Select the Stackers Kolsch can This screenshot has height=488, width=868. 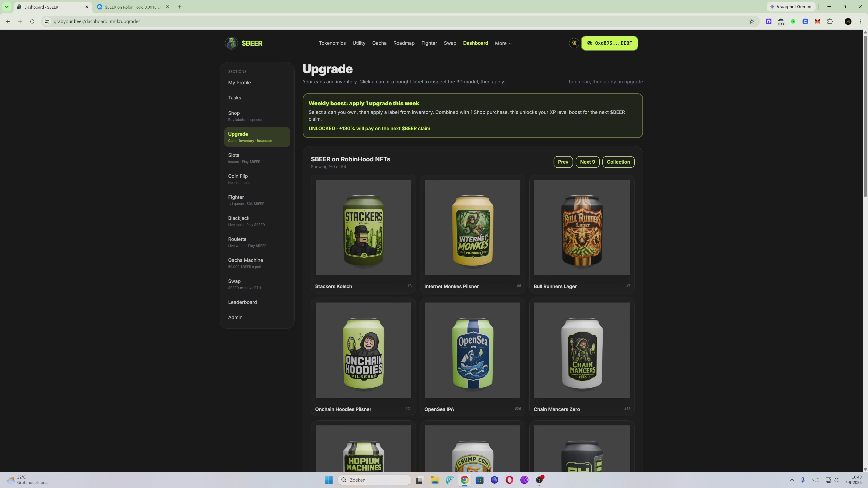pyautogui.click(x=363, y=235)
